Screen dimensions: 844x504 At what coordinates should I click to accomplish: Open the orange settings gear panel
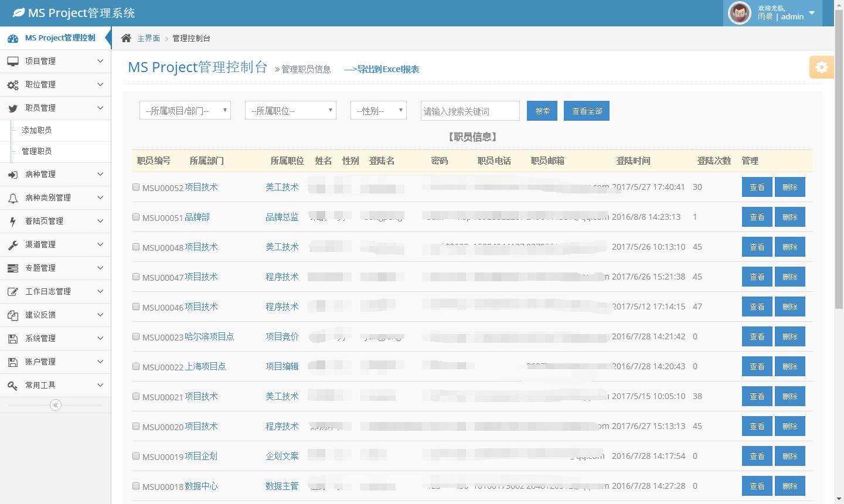[x=821, y=67]
